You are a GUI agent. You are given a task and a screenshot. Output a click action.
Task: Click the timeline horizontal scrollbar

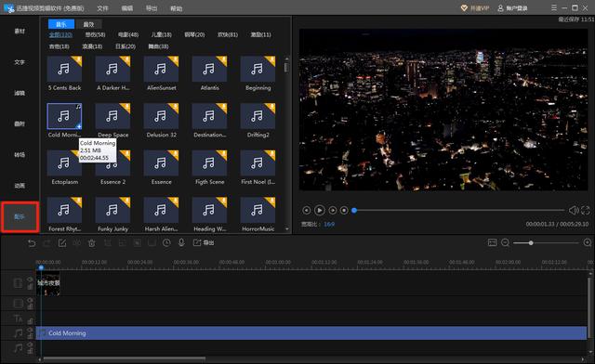(124, 358)
